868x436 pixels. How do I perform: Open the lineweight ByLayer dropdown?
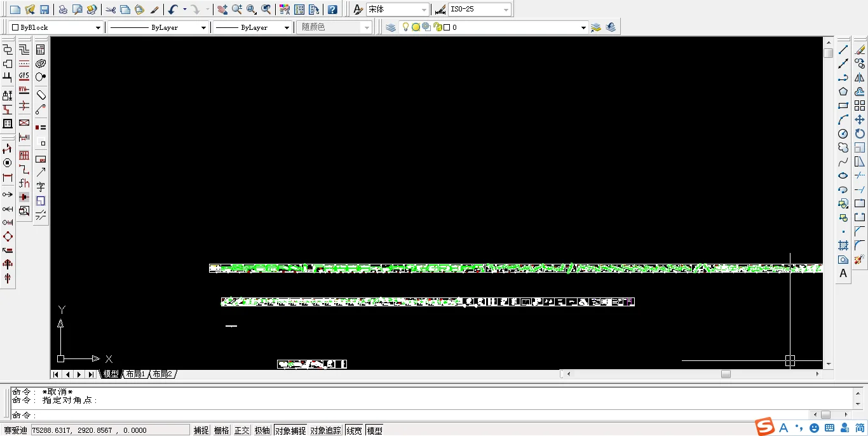287,27
